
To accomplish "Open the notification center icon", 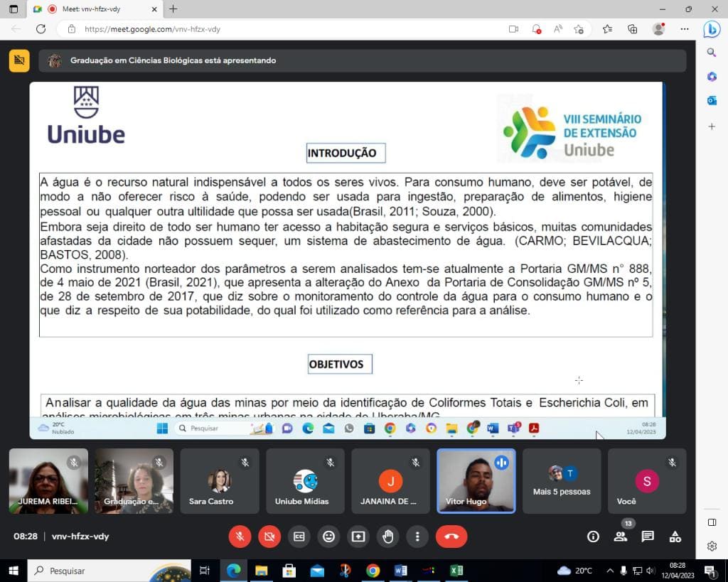I will click(710, 571).
